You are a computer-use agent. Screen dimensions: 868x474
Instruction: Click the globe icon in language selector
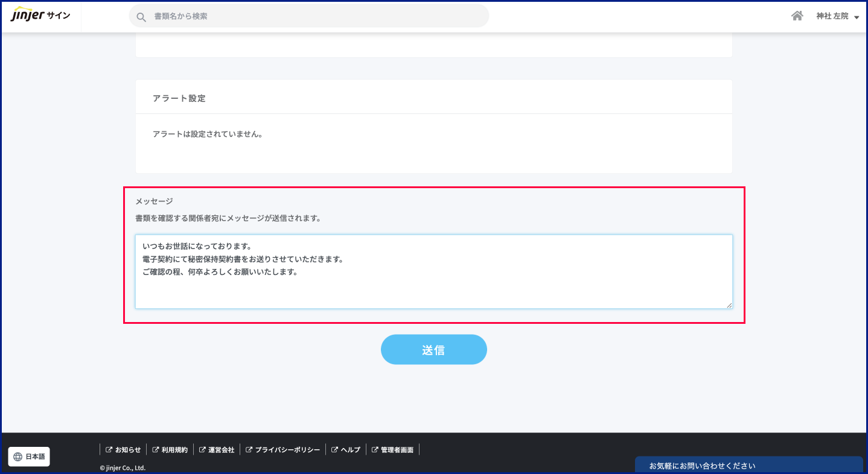pyautogui.click(x=18, y=457)
